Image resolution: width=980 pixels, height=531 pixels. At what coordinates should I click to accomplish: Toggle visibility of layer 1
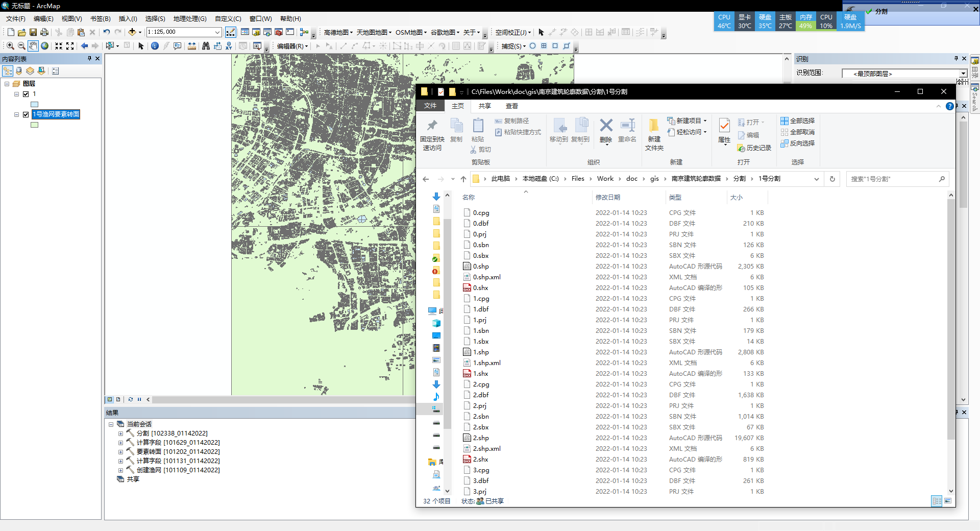pos(26,94)
